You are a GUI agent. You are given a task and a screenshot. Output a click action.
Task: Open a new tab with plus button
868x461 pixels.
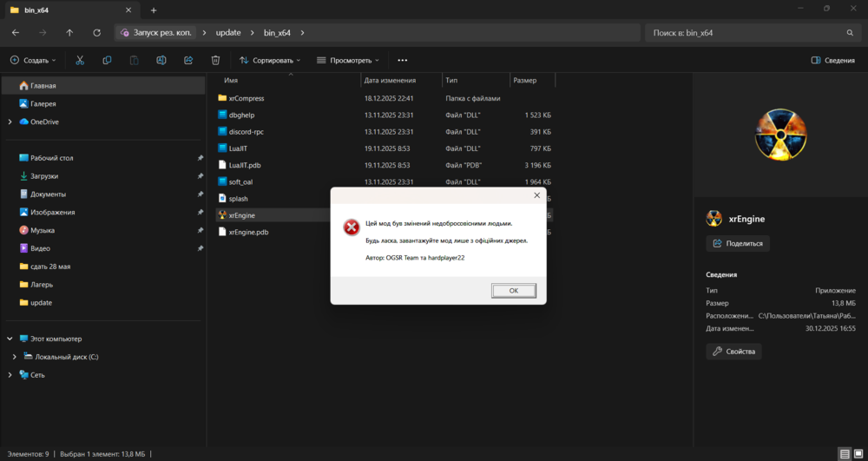[154, 10]
